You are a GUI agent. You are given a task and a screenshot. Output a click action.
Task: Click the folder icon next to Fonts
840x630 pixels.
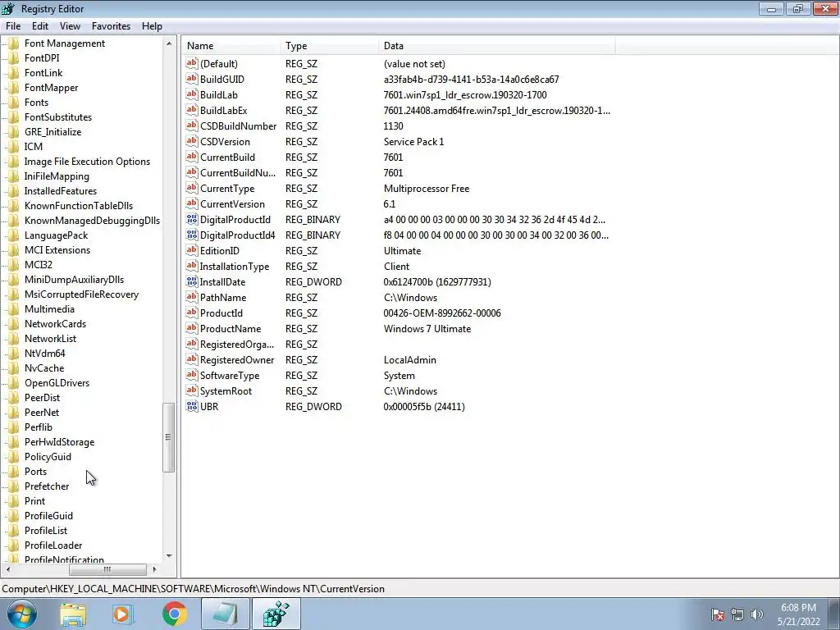pyautogui.click(x=14, y=103)
